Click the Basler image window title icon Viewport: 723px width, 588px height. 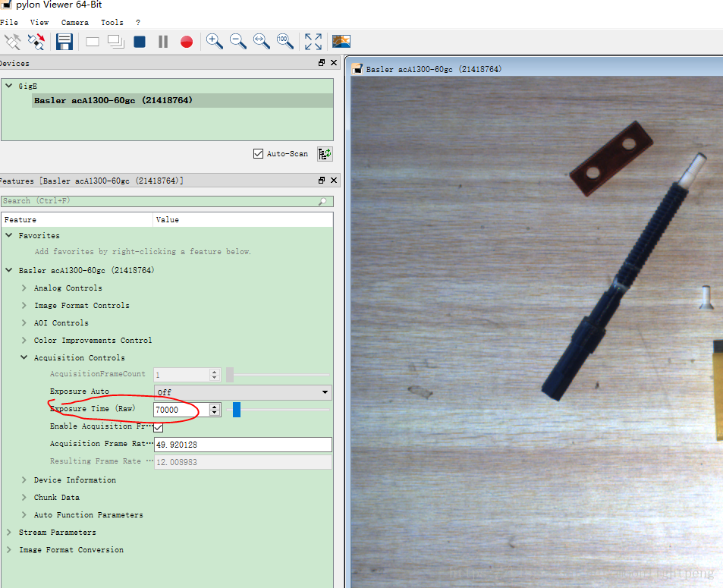tap(357, 69)
